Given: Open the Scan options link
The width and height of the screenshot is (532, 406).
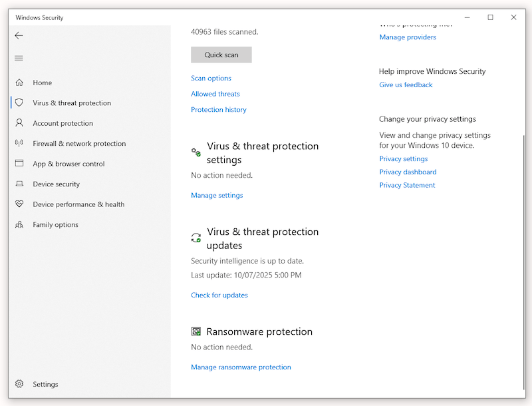Looking at the screenshot, I should tap(211, 79).
